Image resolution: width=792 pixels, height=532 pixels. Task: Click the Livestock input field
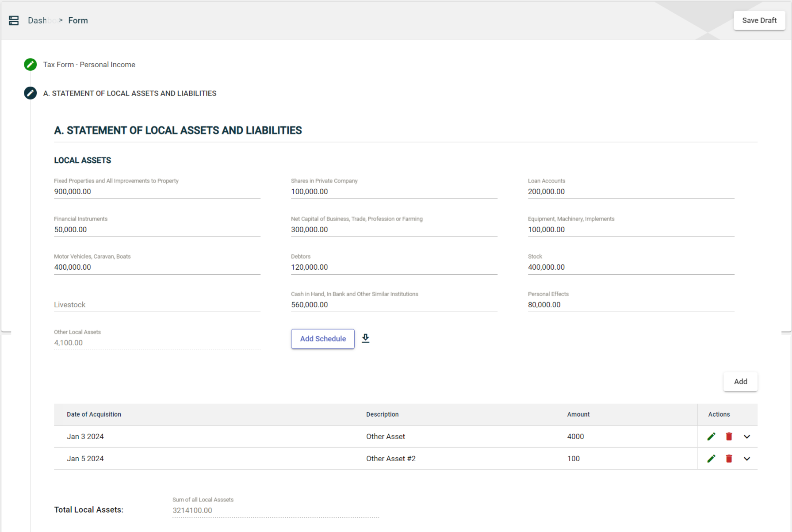point(157,305)
